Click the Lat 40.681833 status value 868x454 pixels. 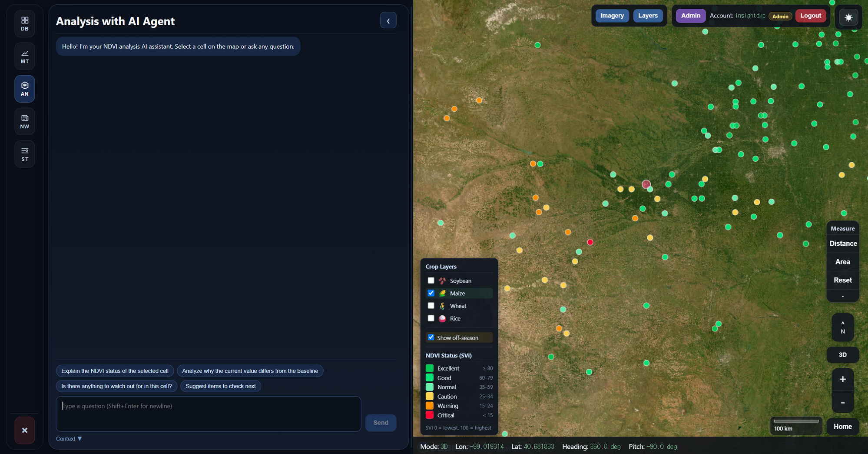click(539, 447)
